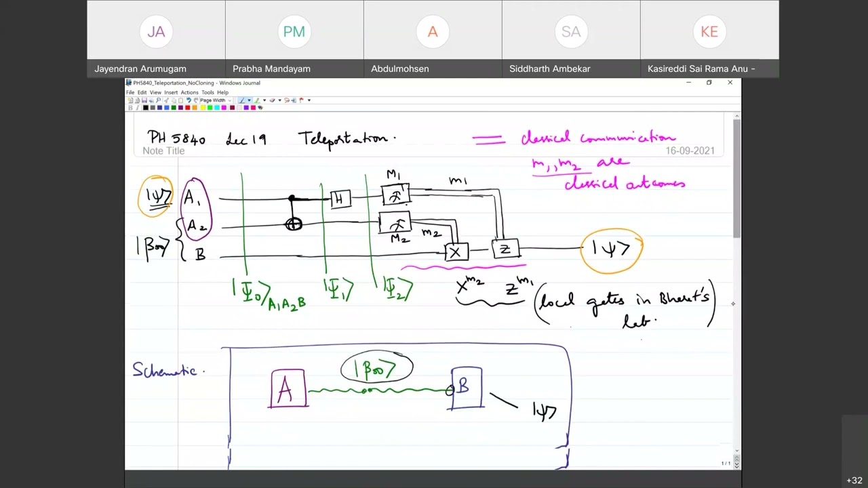
Task: Select the Pen tool
Action: coord(242,100)
